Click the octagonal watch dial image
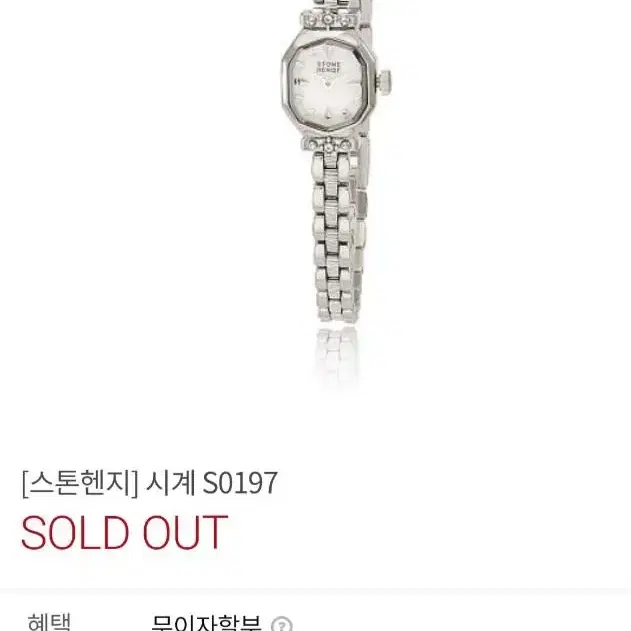The height and width of the screenshot is (631, 631). 328,86
